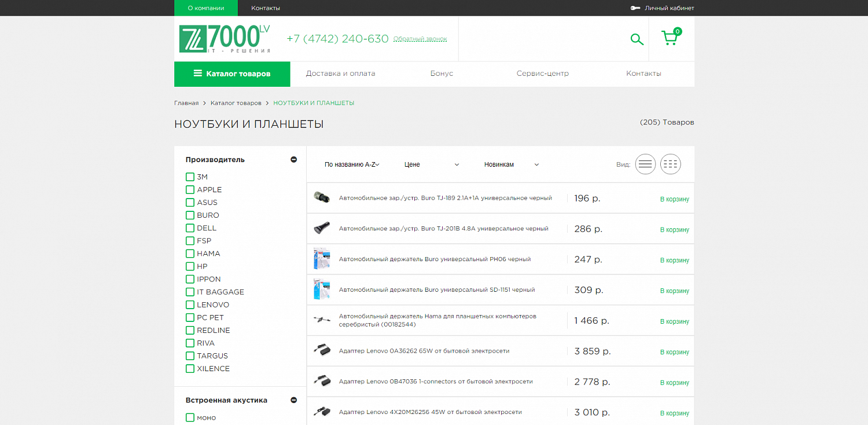Check the 3M manufacturer filter
Image resolution: width=868 pixels, height=425 pixels.
coord(190,177)
